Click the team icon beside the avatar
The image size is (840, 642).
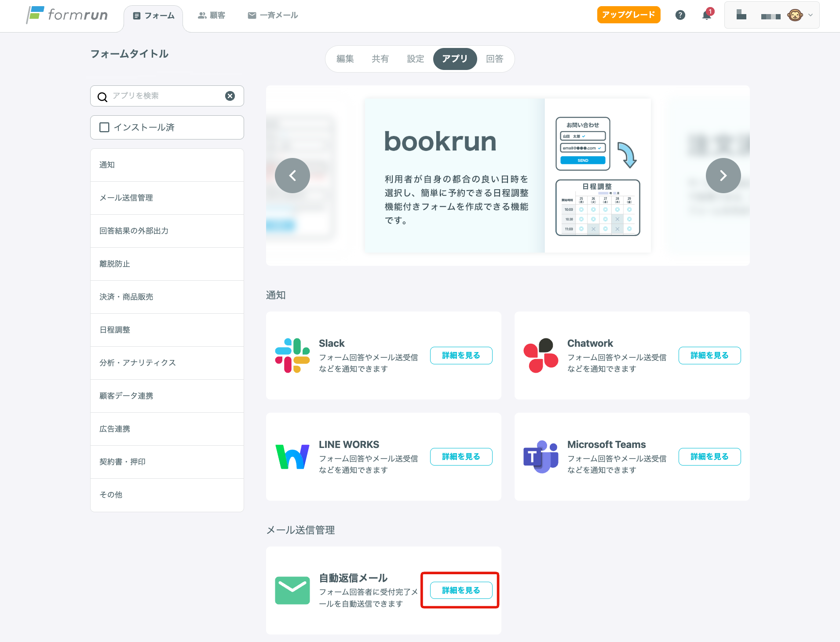(741, 15)
